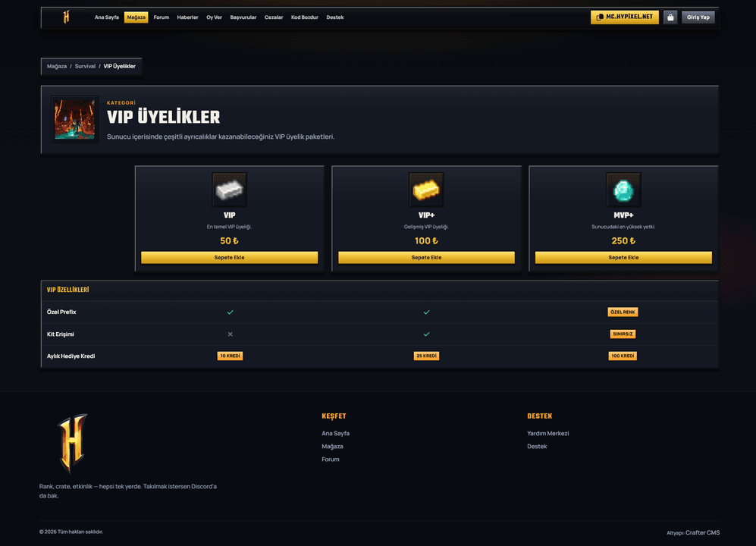Go to Survival in the breadcrumb

pos(85,66)
